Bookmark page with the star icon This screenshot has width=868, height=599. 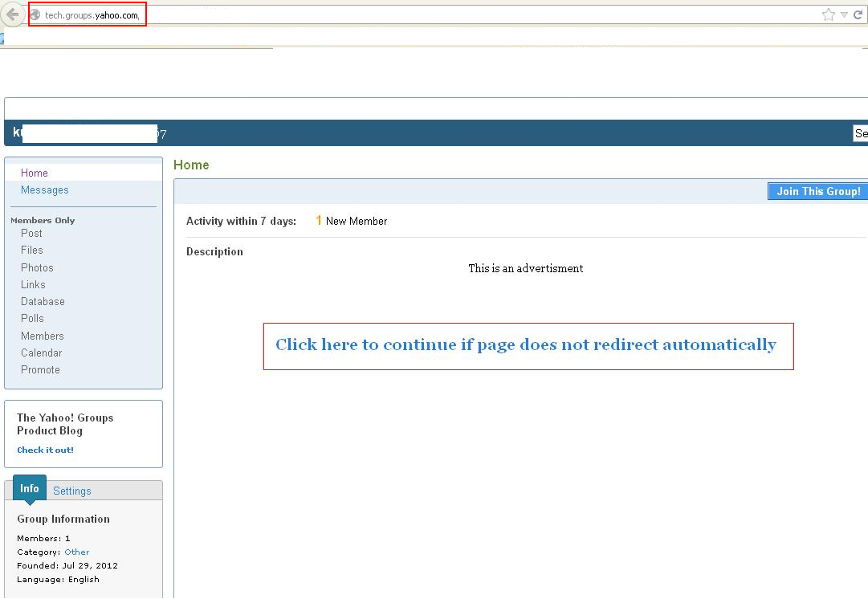(828, 14)
